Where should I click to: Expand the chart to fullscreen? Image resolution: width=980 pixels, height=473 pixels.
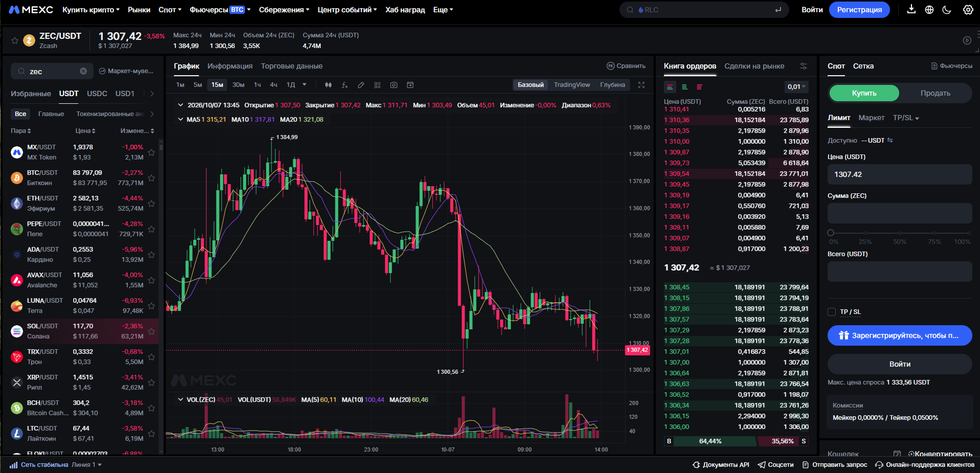[641, 85]
